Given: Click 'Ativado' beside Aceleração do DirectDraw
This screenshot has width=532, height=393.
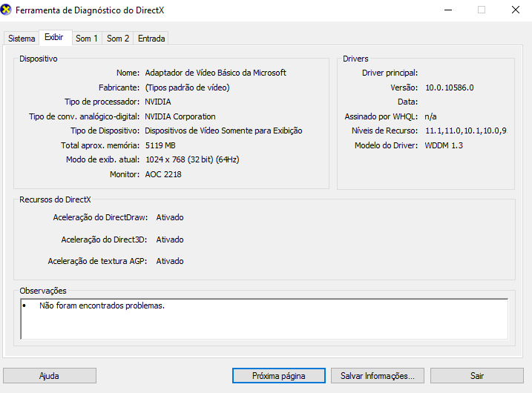Looking at the screenshot, I should point(170,217).
